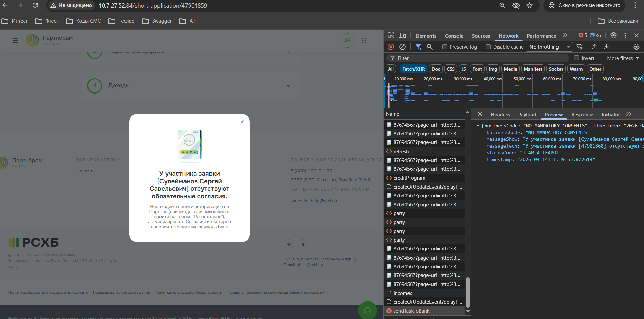Click the office@rshb.ru email link
This screenshot has height=319, width=644.
310,265
